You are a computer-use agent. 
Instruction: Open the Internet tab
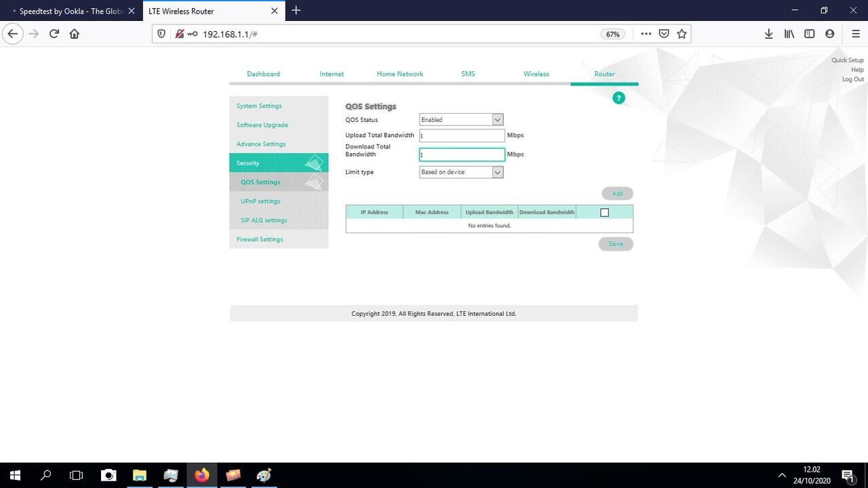coord(332,74)
